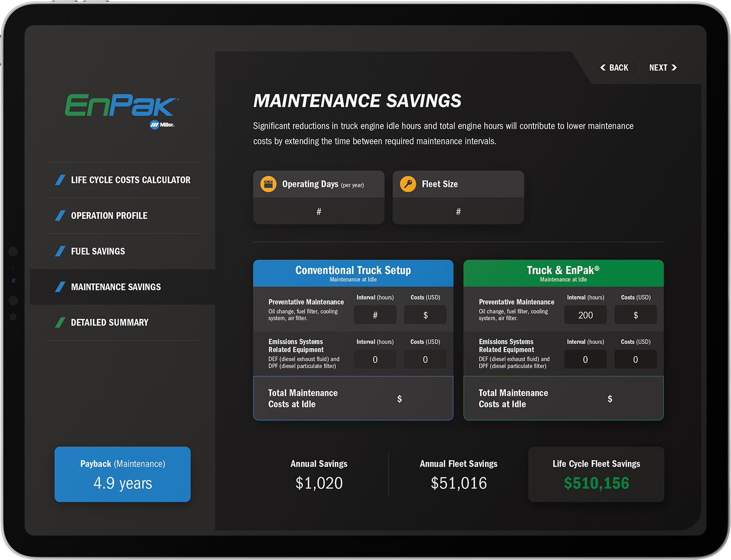
Task: Switch to the Fuel Savings section
Action: (123, 251)
